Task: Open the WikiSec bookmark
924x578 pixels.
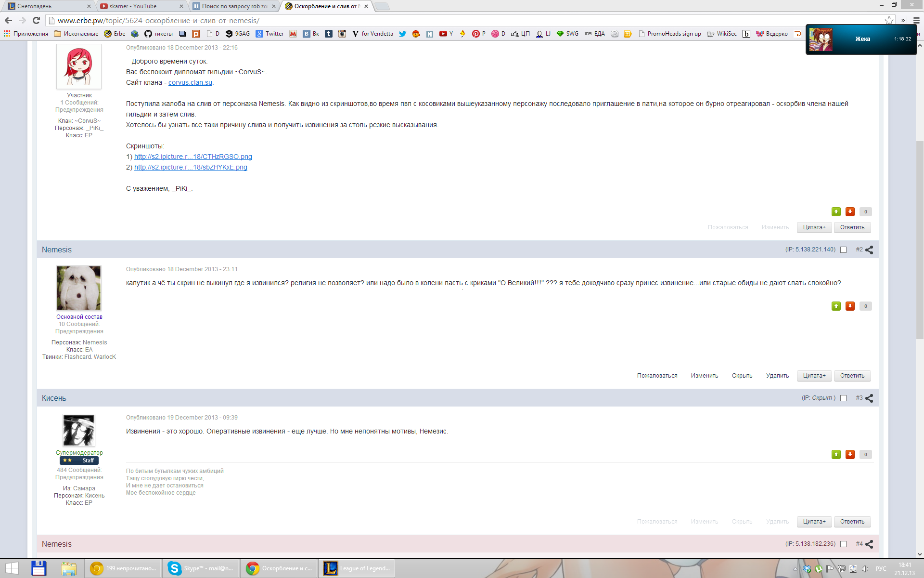Action: pyautogui.click(x=722, y=34)
